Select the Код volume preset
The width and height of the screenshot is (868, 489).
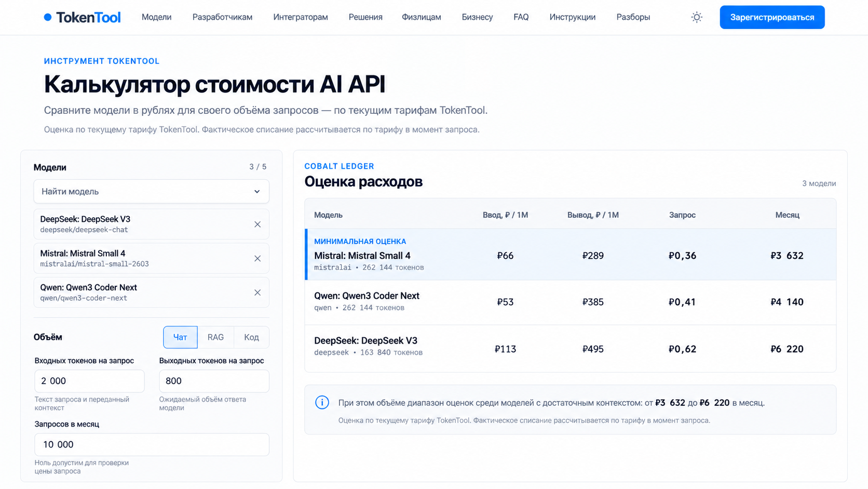251,337
